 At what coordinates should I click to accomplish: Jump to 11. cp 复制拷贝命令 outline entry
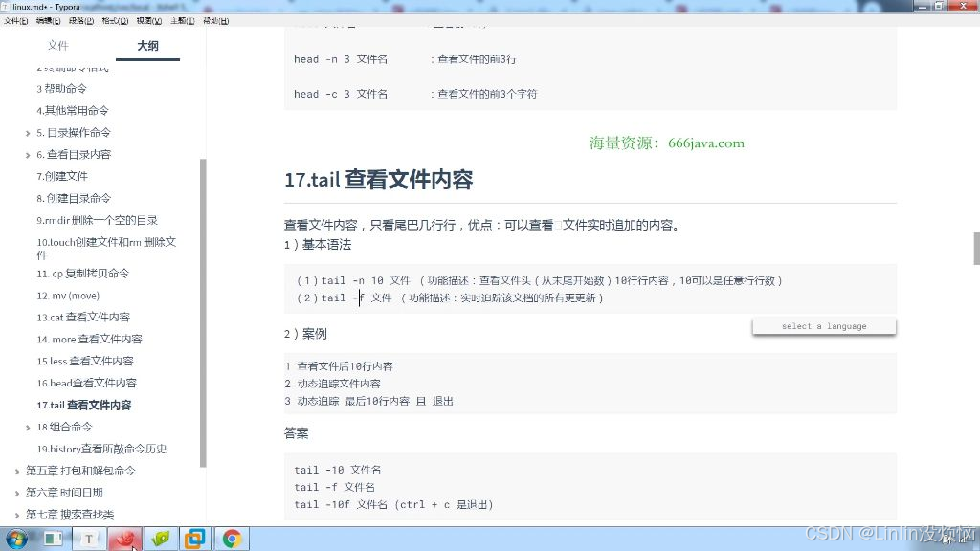pyautogui.click(x=82, y=274)
